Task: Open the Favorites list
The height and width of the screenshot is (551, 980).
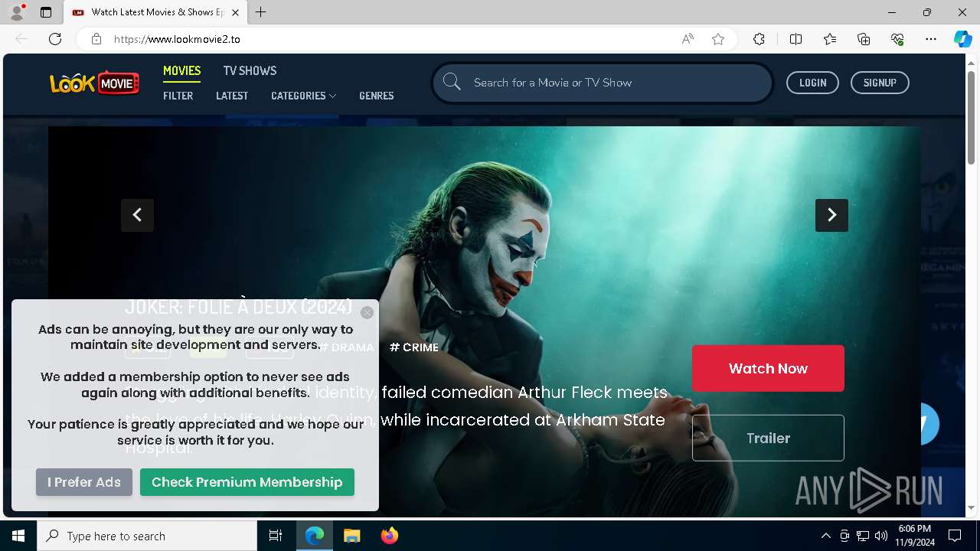Action: 830,39
